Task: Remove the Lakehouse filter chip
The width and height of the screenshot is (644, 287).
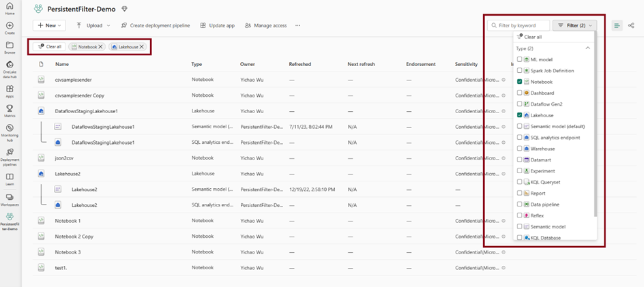Action: tap(141, 47)
